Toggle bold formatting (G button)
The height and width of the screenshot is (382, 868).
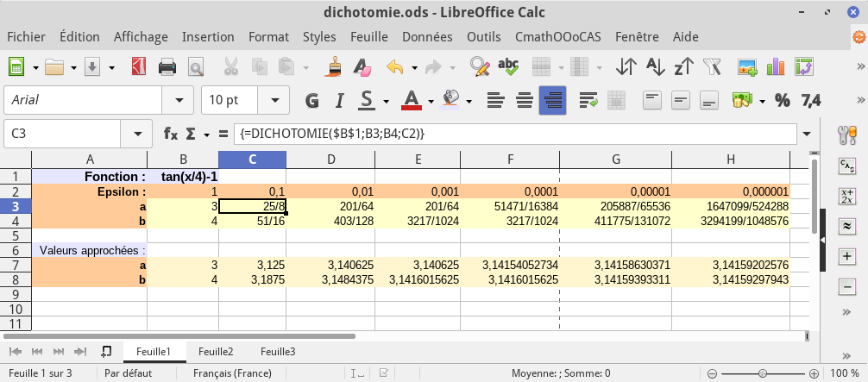click(x=312, y=100)
